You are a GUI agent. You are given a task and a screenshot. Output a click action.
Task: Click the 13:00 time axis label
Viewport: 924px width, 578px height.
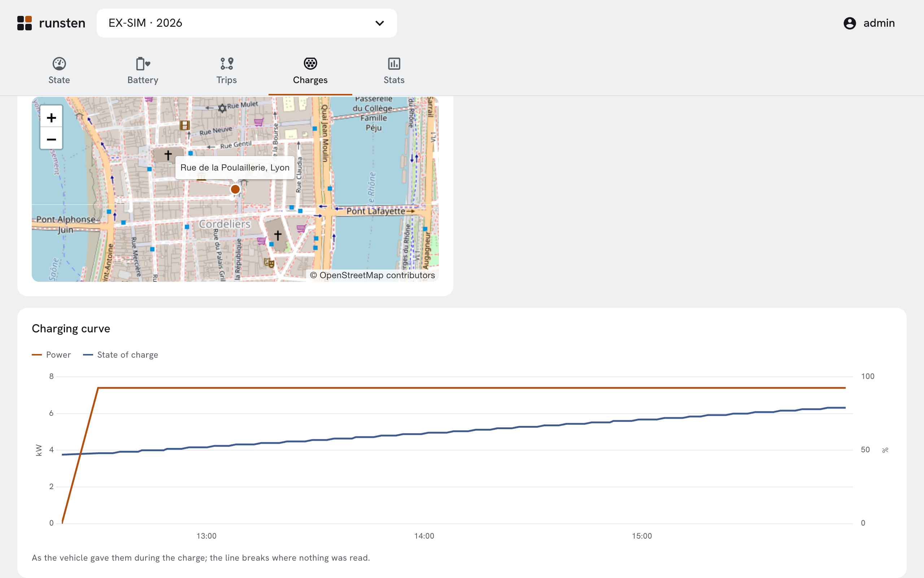coord(206,536)
